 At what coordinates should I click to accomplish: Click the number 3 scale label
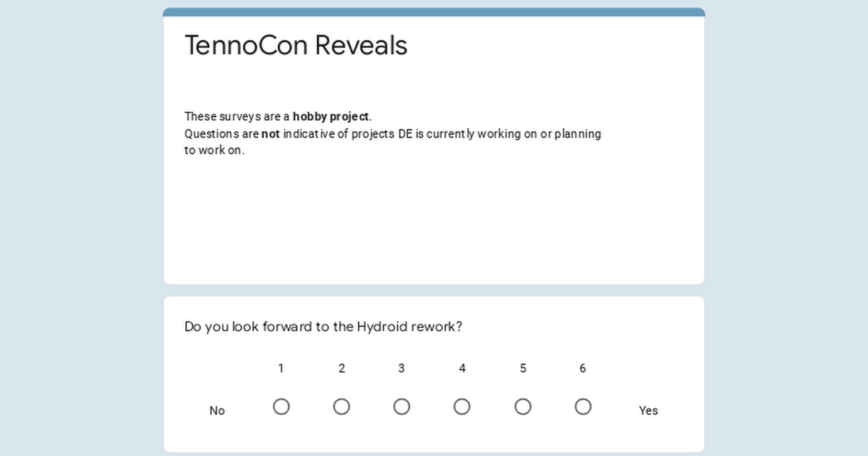tap(401, 368)
